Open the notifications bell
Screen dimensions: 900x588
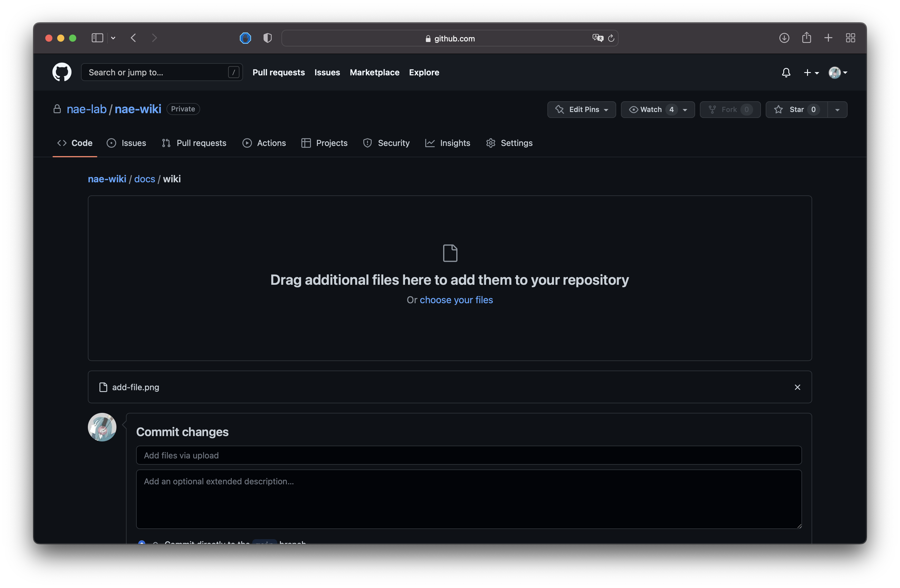pyautogui.click(x=786, y=72)
